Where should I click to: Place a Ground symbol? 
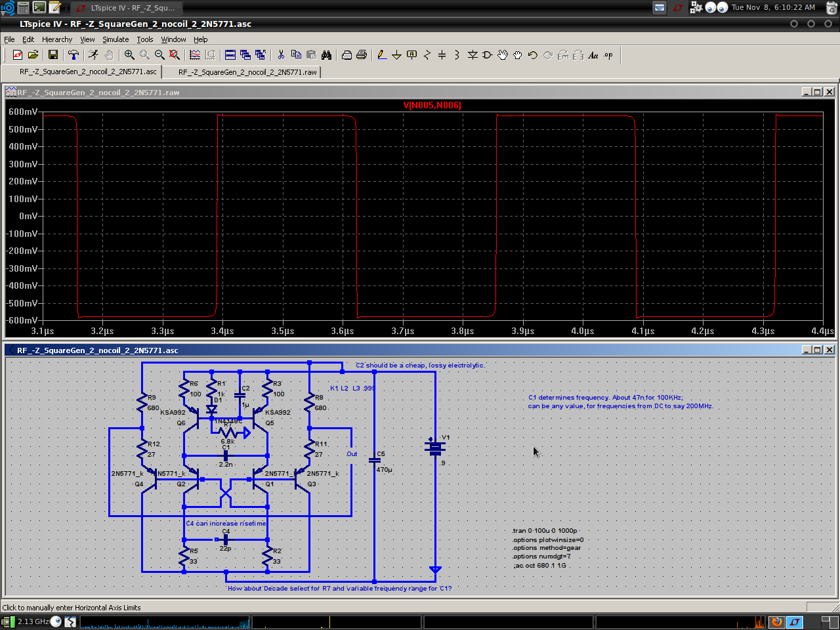point(396,55)
